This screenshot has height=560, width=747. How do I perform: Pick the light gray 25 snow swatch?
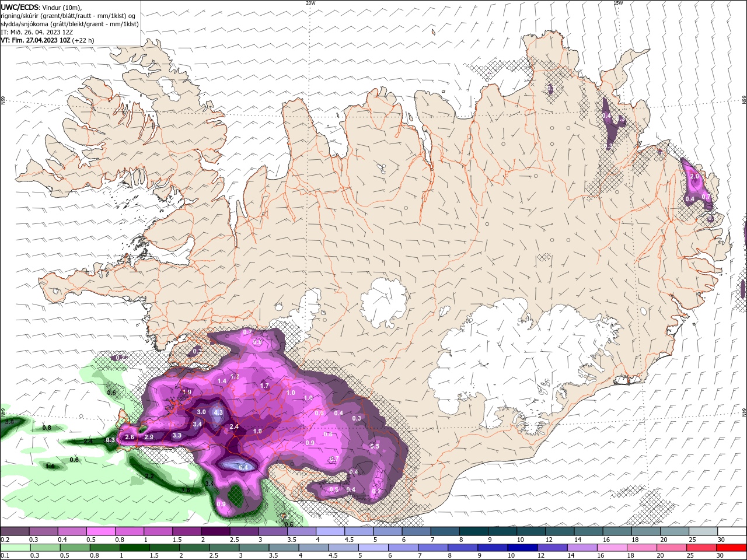coord(703,531)
